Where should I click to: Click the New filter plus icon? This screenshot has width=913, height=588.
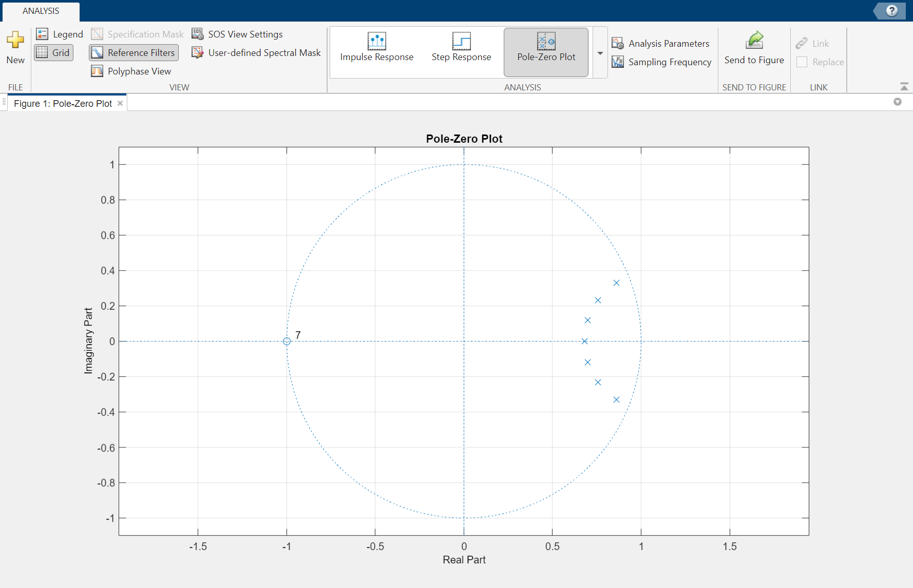click(x=15, y=41)
